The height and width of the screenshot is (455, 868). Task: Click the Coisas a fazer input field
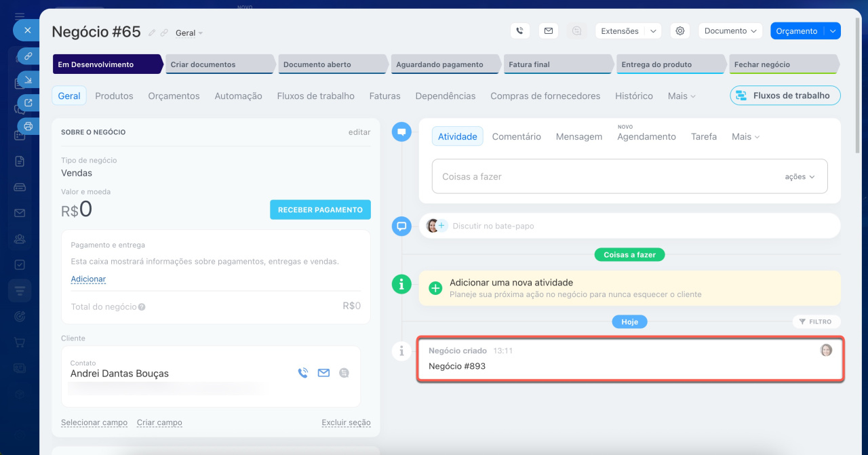(604, 176)
